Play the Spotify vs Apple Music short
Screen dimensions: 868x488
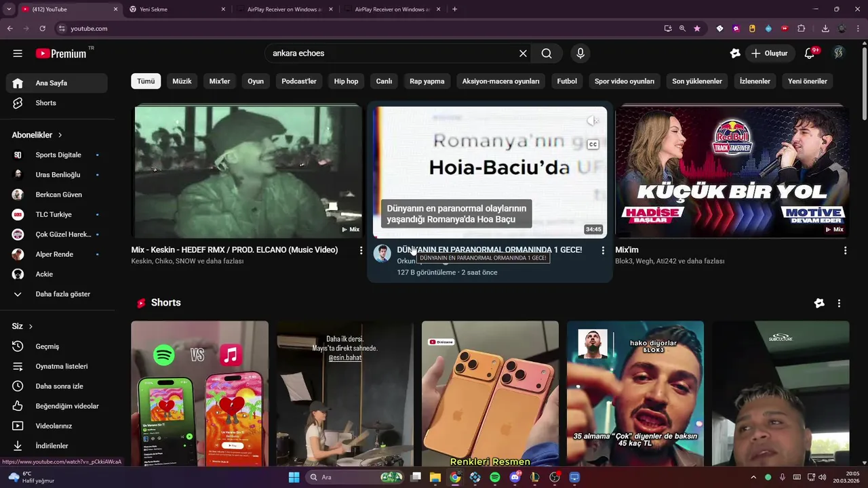(x=199, y=393)
